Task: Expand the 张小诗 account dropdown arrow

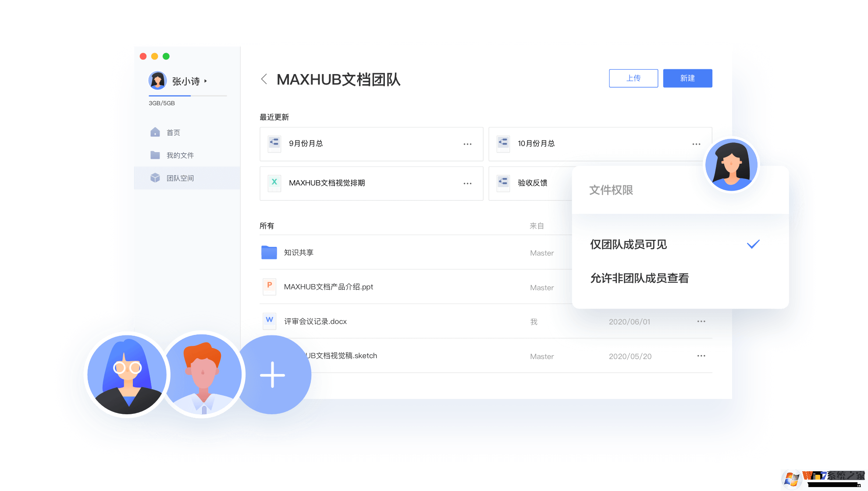Action: coord(206,82)
